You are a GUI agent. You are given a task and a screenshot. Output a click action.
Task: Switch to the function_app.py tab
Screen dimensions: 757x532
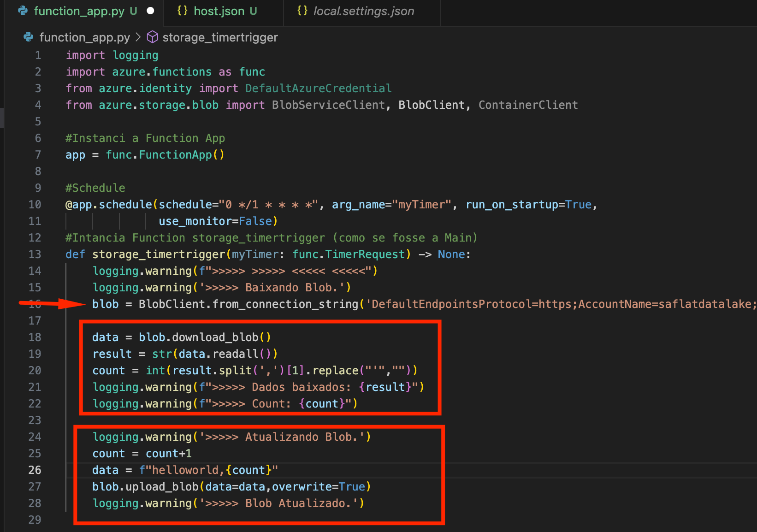coord(79,11)
